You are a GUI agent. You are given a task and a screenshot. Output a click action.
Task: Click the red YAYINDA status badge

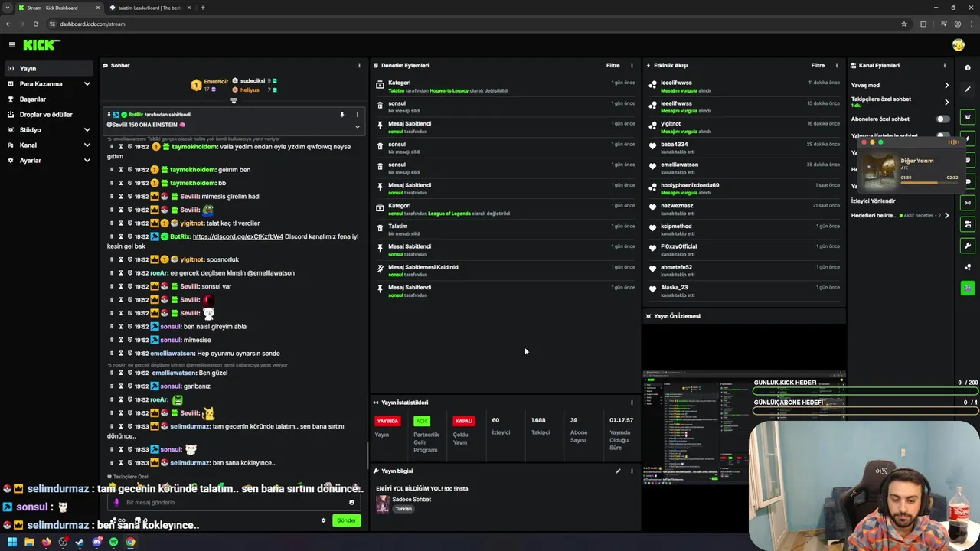click(387, 421)
